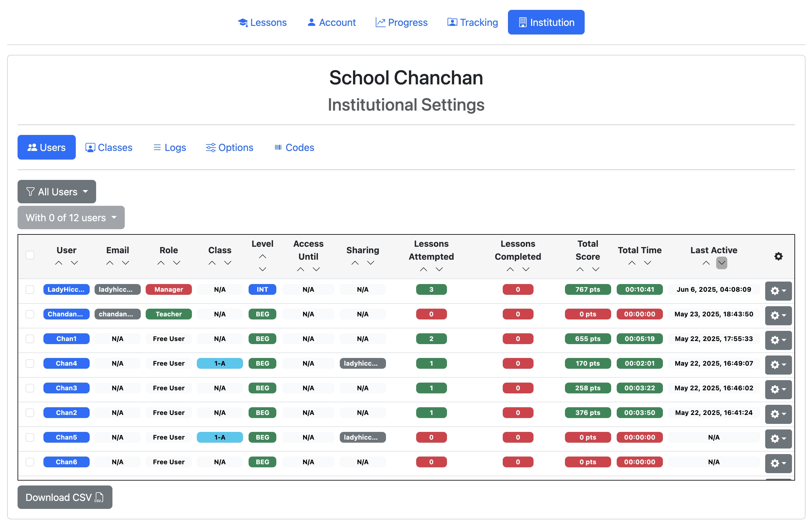Toggle select-all checkbox in table header

click(x=30, y=255)
